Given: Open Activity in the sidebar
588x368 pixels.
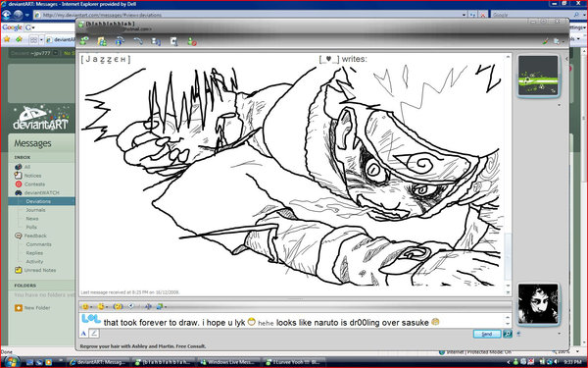Looking at the screenshot, I should coord(34,261).
